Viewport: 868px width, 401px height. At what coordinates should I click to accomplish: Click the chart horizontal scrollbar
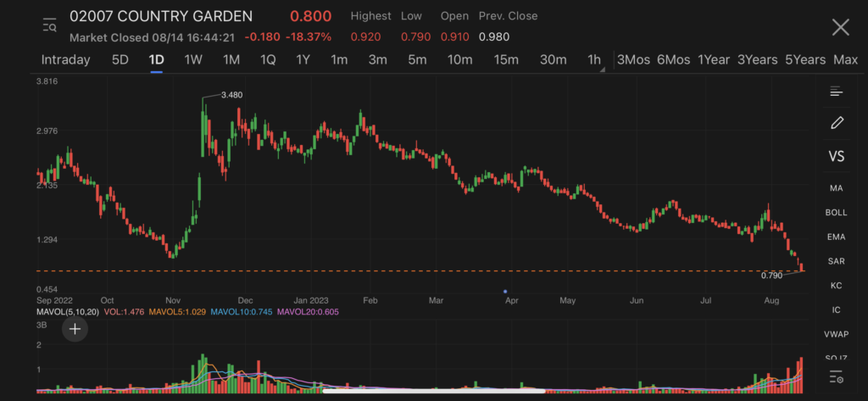click(x=433, y=391)
